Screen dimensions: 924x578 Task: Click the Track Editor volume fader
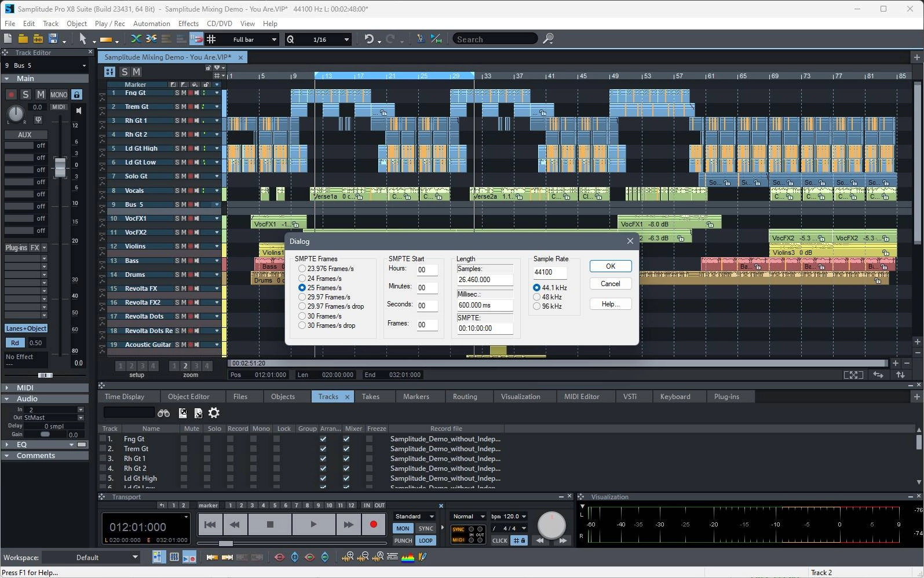[60, 167]
